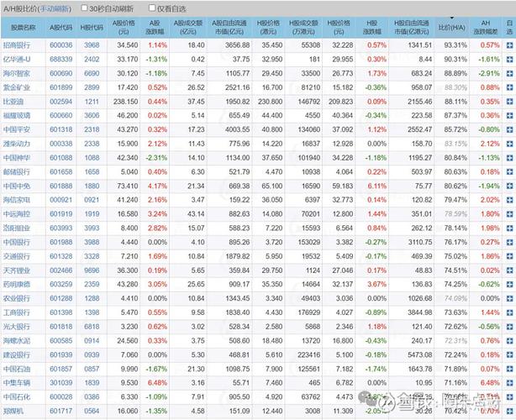The image size is (516, 420).
Task: Add 中国神华 to watchlist with plus icon
Action: point(509,158)
